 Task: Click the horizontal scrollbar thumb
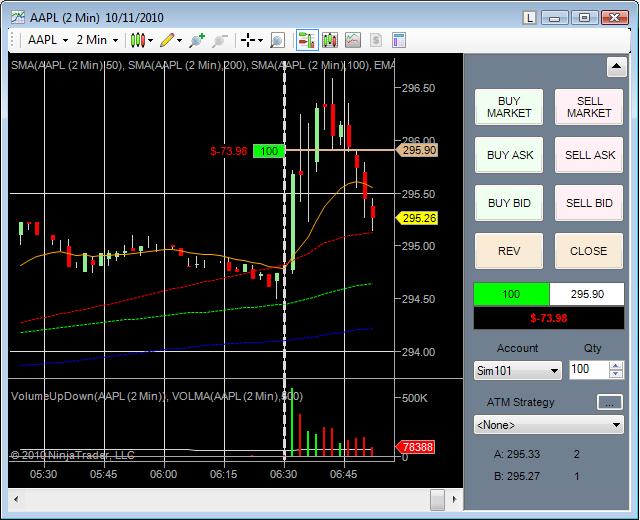pyautogui.click(x=438, y=499)
